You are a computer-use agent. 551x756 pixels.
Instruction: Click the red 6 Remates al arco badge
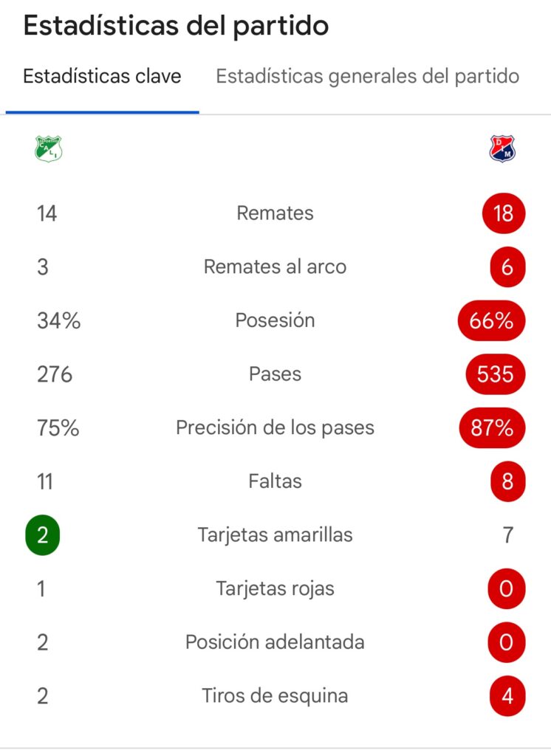coord(507,267)
